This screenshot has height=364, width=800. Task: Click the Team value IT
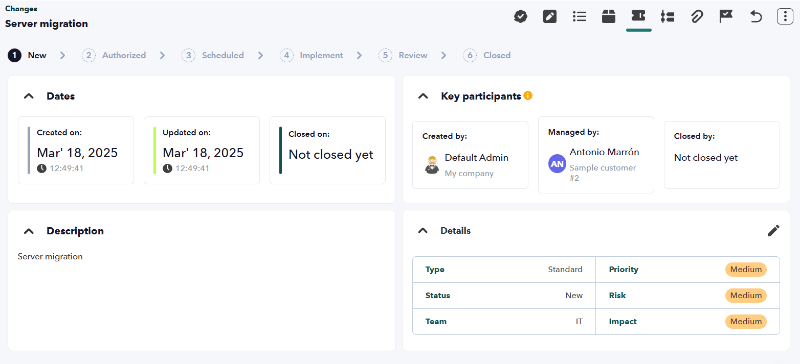coord(579,321)
